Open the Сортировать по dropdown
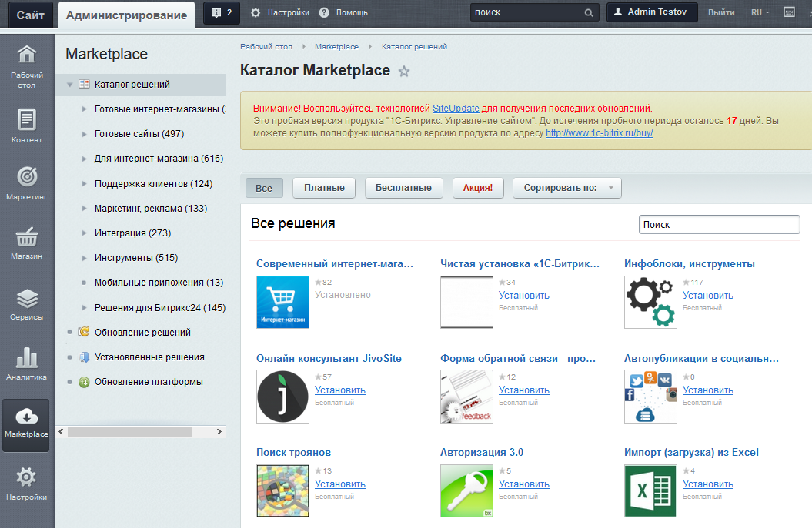Image resolution: width=812 pixels, height=529 pixels. tap(567, 188)
